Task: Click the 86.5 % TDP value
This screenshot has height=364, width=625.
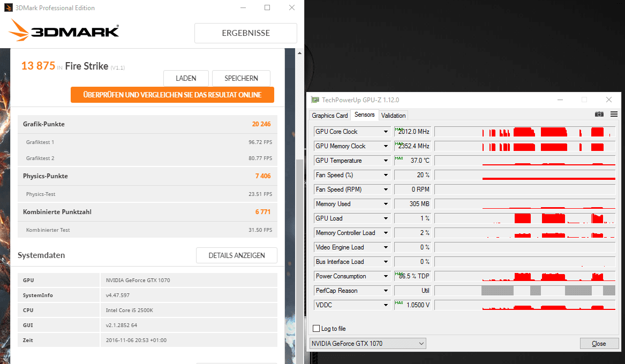Action: click(x=412, y=276)
